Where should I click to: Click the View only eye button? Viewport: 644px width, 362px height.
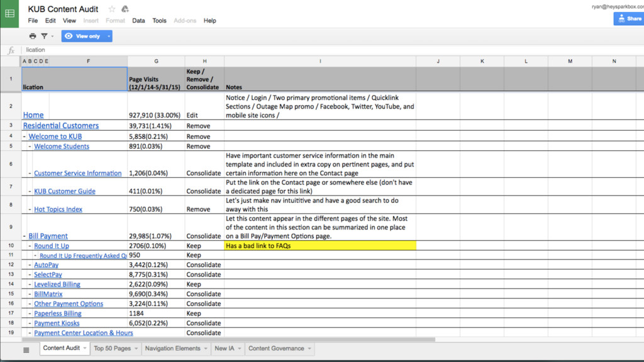click(82, 36)
